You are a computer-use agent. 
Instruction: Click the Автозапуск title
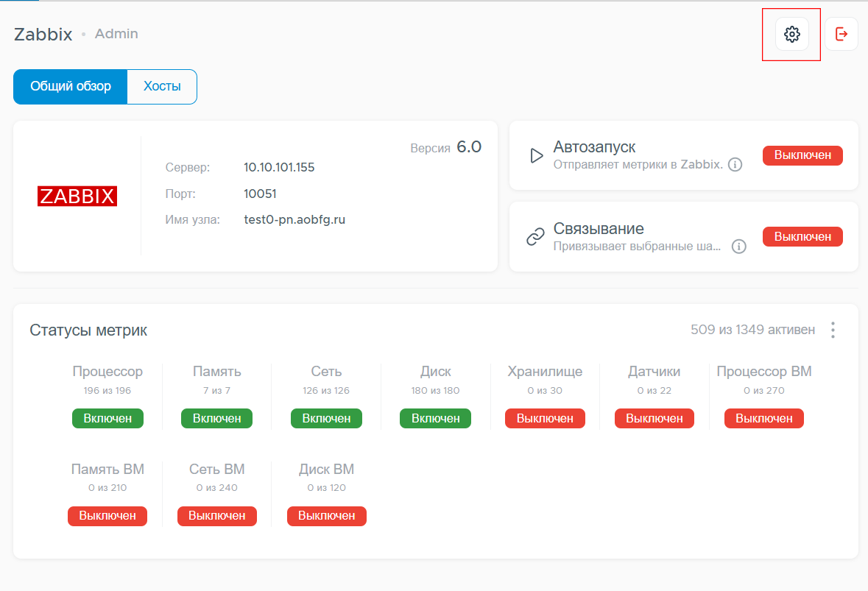click(594, 147)
